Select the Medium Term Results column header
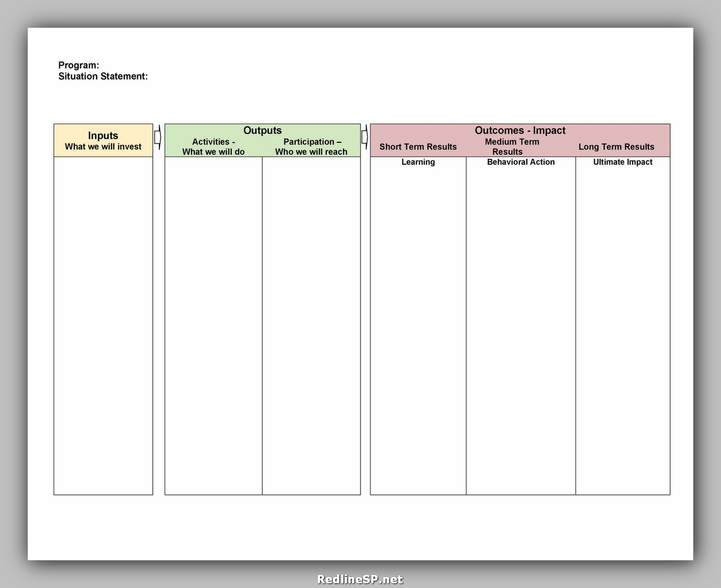This screenshot has height=588, width=721. coord(512,146)
